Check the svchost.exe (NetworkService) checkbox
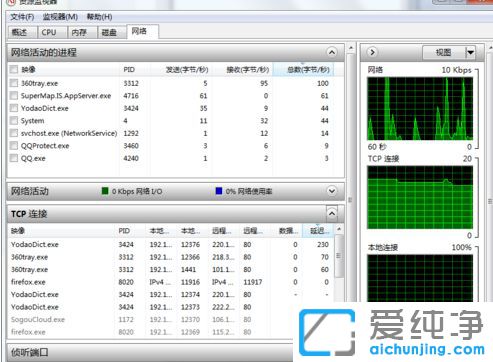This screenshot has height=362, width=493. click(x=14, y=133)
